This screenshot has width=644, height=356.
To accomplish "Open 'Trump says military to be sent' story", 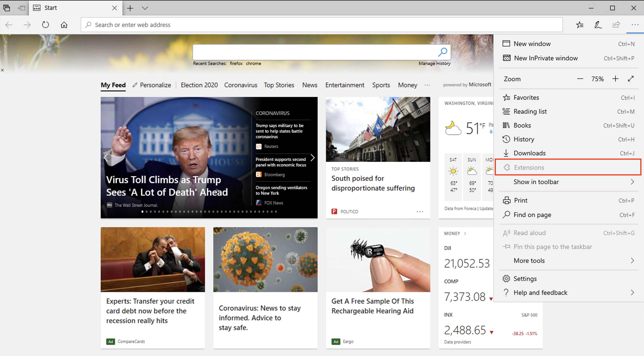I will coord(280,131).
